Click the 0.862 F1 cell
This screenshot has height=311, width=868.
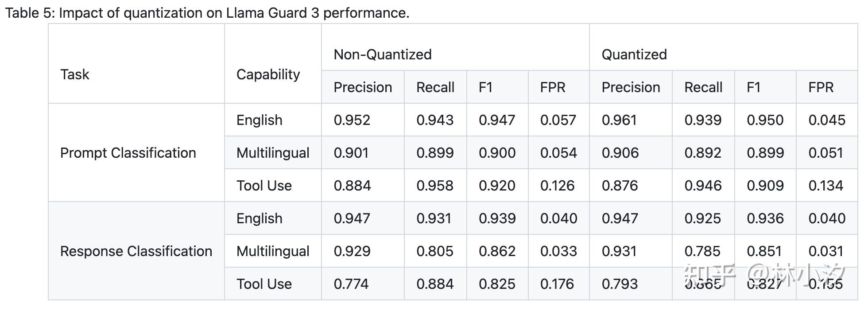coord(497,251)
